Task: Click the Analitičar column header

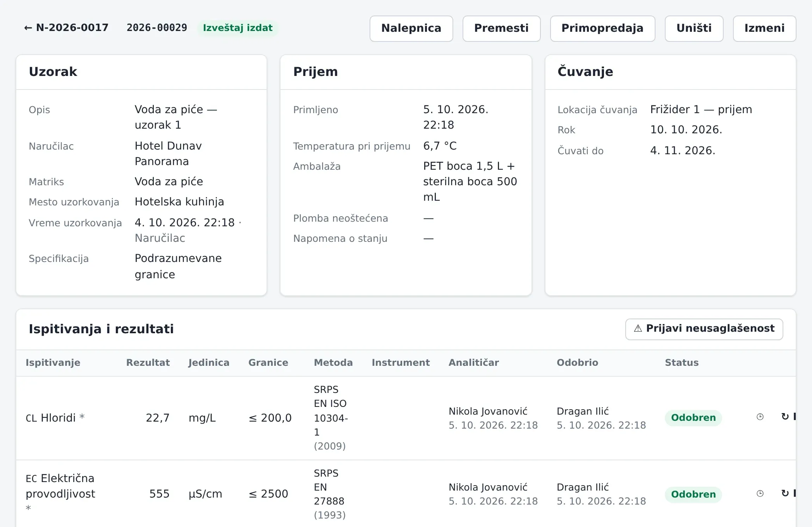Action: pyautogui.click(x=473, y=363)
